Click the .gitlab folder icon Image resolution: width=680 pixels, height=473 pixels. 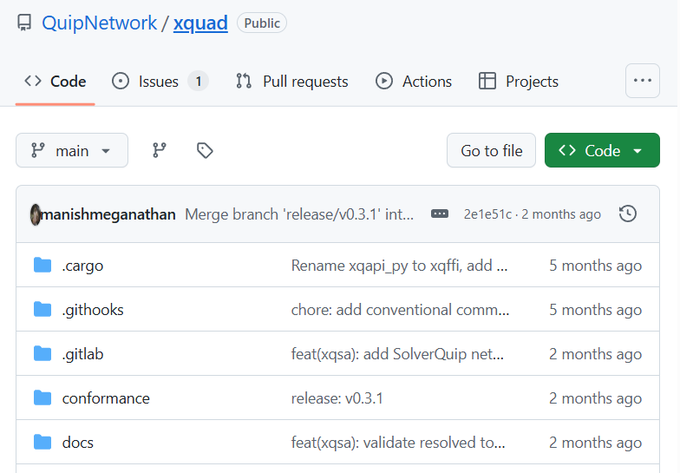[42, 353]
